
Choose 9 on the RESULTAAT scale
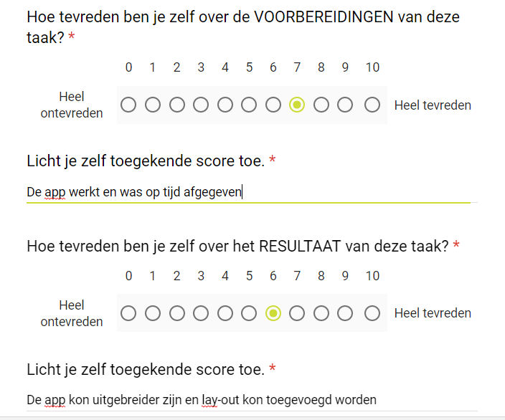345,314
